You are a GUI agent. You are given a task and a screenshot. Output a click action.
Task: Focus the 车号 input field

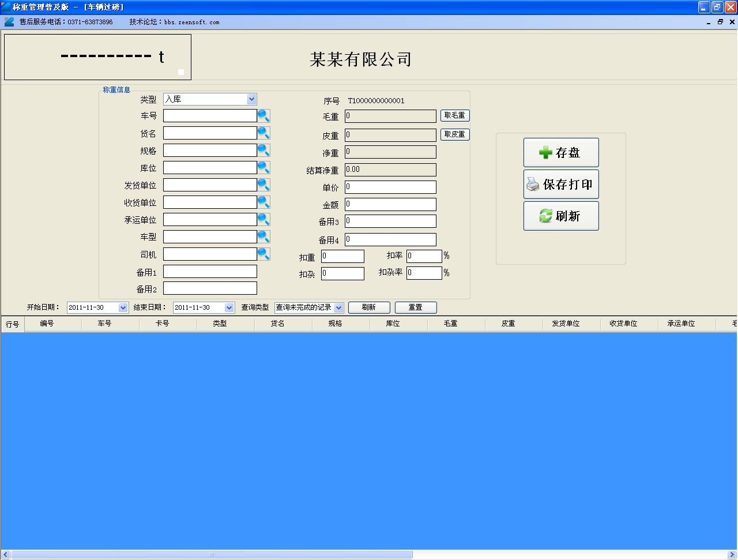(210, 116)
